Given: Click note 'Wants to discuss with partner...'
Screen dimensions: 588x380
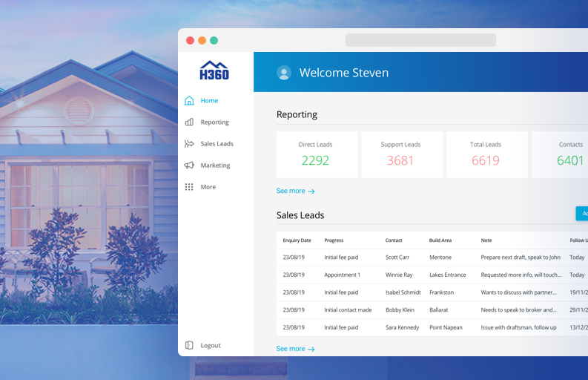Looking at the screenshot, I should click(518, 292).
